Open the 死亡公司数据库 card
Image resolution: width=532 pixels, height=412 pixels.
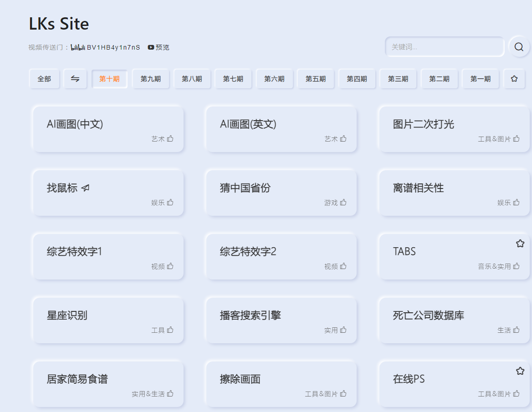click(454, 320)
